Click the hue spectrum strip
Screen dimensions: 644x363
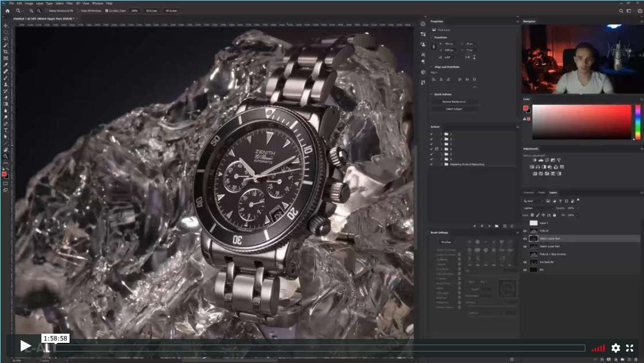point(638,122)
